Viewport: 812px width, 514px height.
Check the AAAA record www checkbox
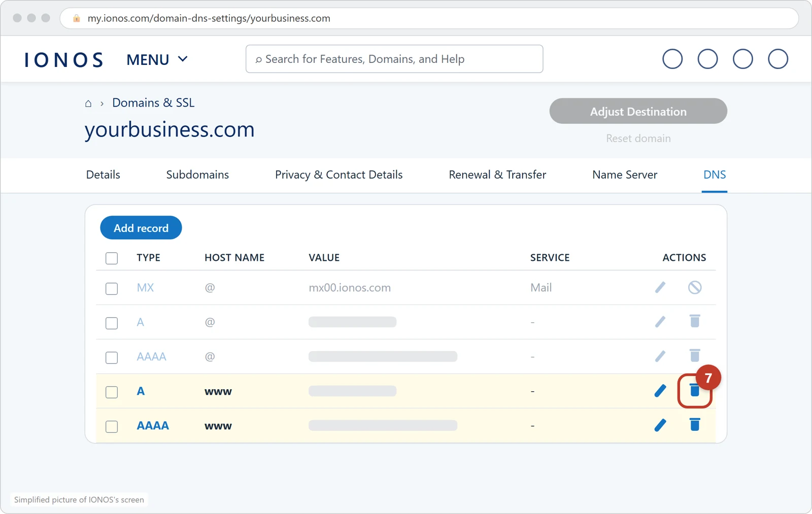[x=112, y=427]
